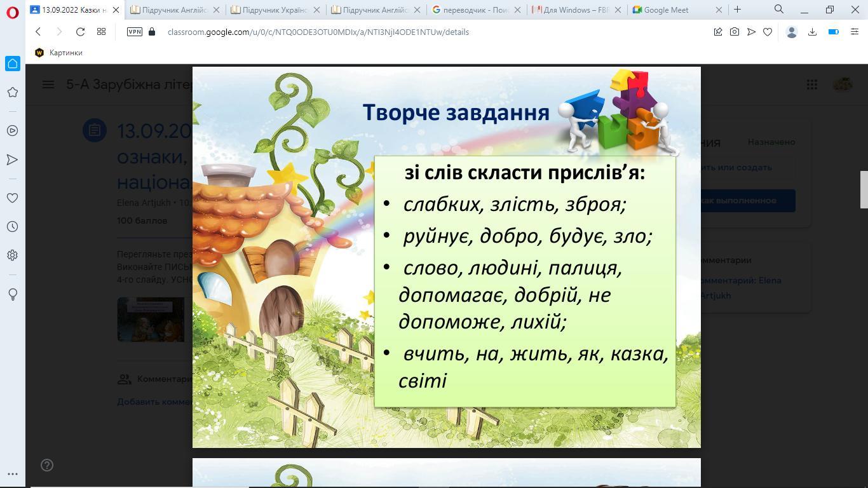Click the page's vertical scrollbar thumb
The height and width of the screenshot is (488, 868).
(864, 189)
